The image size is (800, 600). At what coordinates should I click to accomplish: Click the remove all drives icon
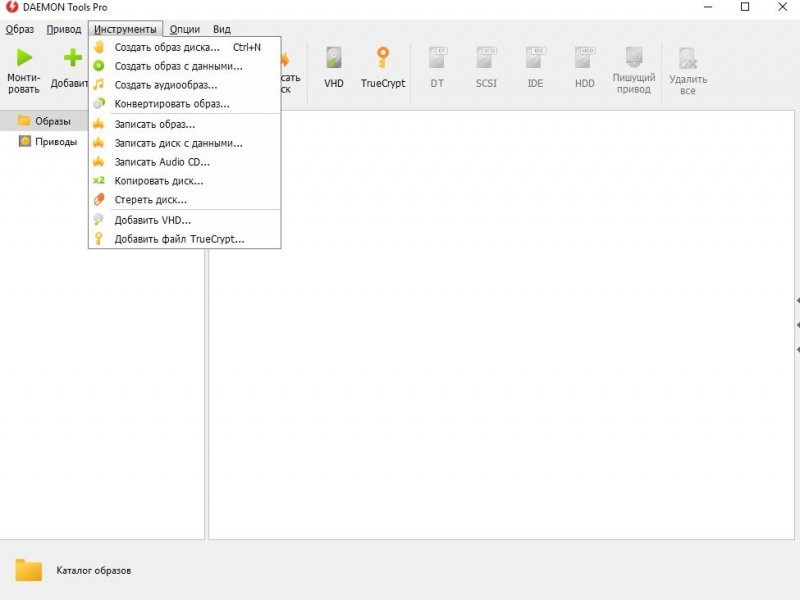[x=687, y=58]
